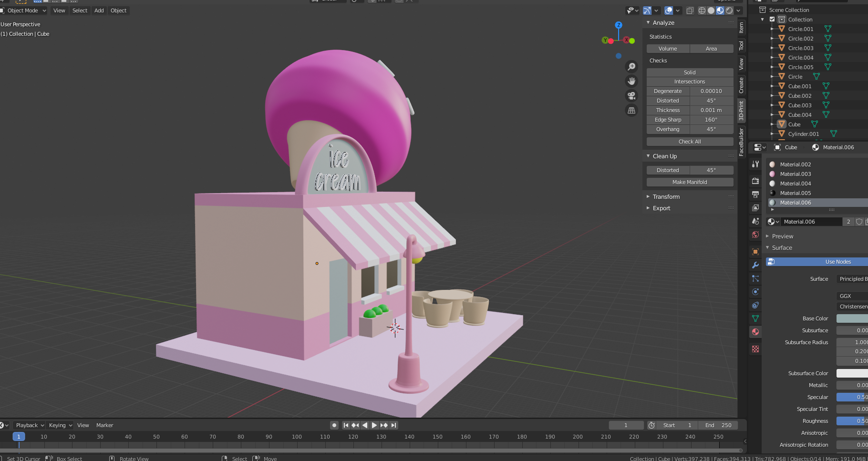Click the pan hand viewport gizmo
Viewport: 868px width, 461px height.
[631, 81]
